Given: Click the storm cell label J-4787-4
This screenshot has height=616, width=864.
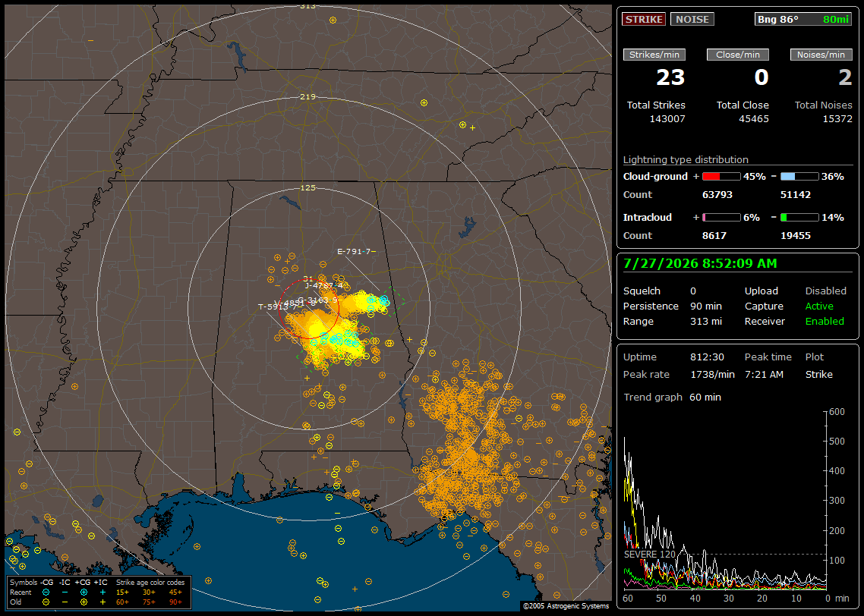Looking at the screenshot, I should pyautogui.click(x=324, y=286).
